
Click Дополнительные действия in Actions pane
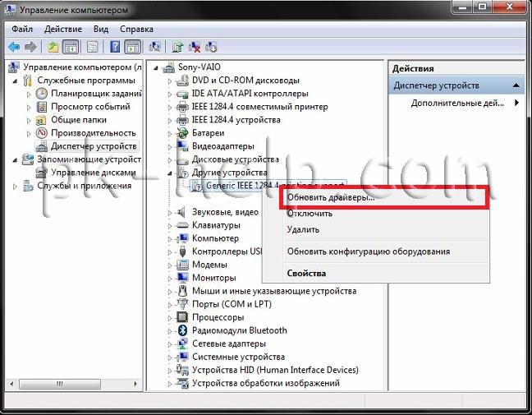457,103
